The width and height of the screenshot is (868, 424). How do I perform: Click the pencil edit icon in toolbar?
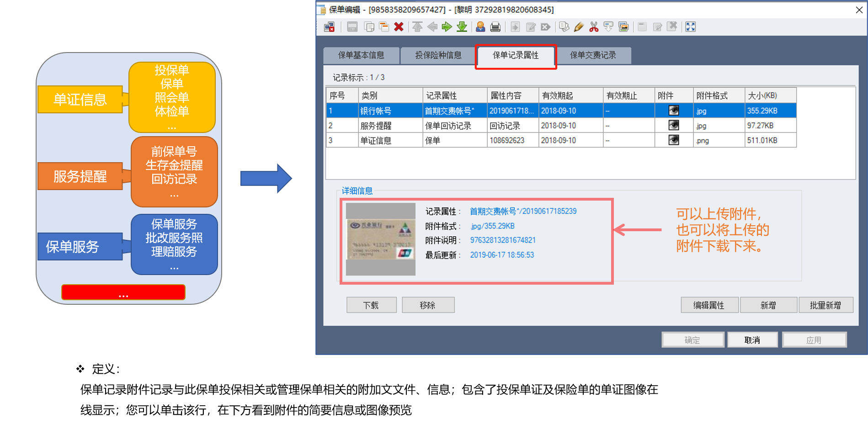coord(579,27)
